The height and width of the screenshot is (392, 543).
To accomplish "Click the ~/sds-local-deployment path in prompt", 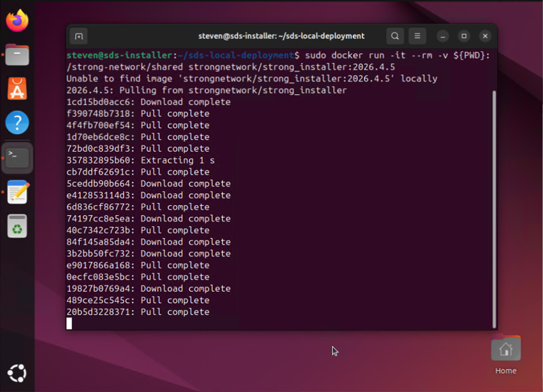I will (235, 55).
